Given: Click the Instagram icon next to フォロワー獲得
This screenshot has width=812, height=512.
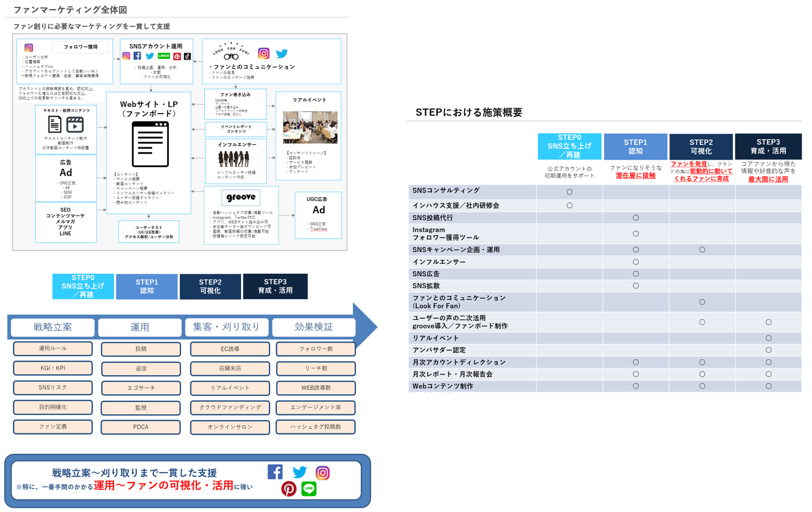Looking at the screenshot, I should point(29,48).
